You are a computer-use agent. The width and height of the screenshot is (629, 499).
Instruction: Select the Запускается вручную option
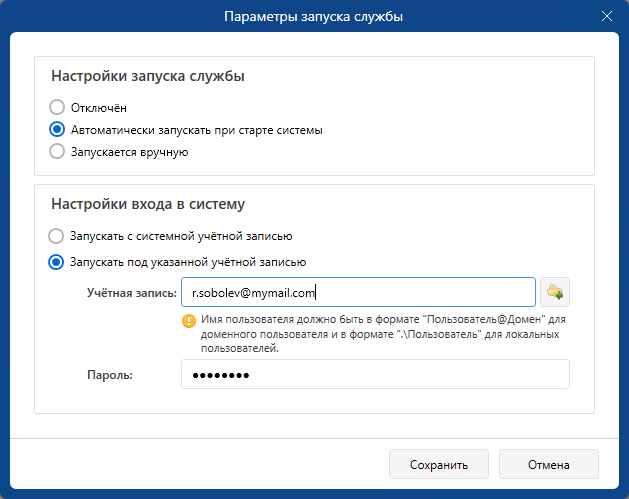(57, 152)
